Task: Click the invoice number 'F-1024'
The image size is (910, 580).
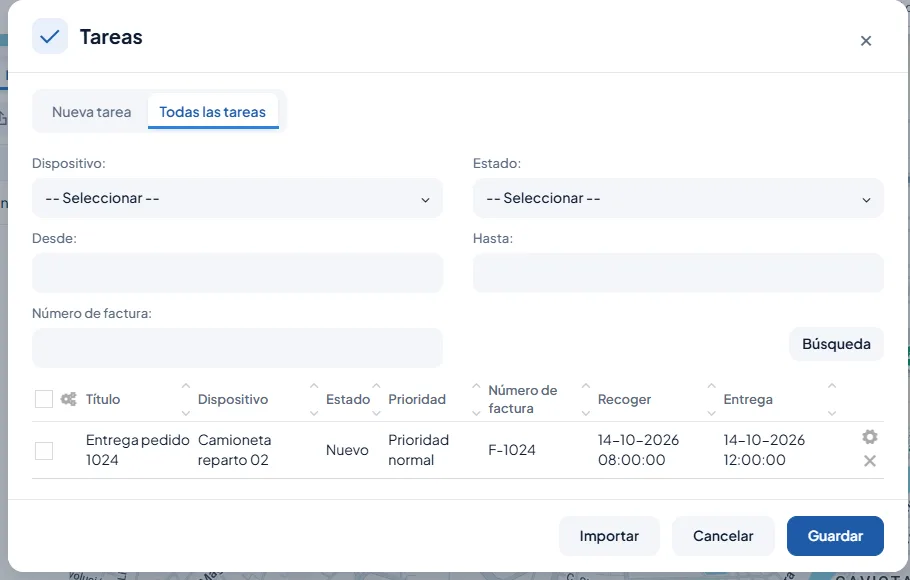Action: (x=512, y=450)
